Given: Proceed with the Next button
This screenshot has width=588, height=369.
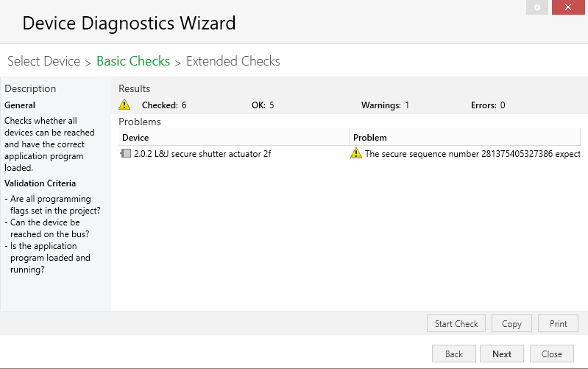Looking at the screenshot, I should coord(502,354).
